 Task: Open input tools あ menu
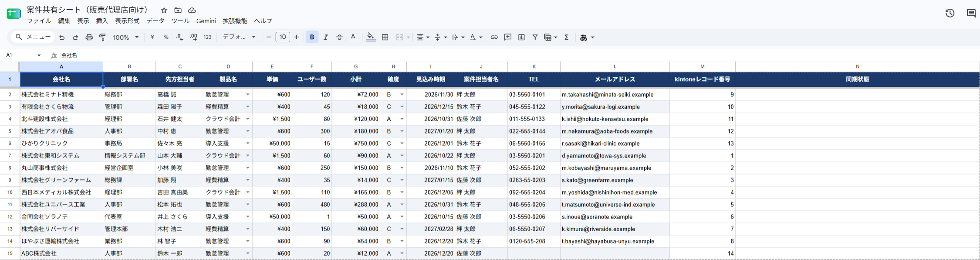587,38
